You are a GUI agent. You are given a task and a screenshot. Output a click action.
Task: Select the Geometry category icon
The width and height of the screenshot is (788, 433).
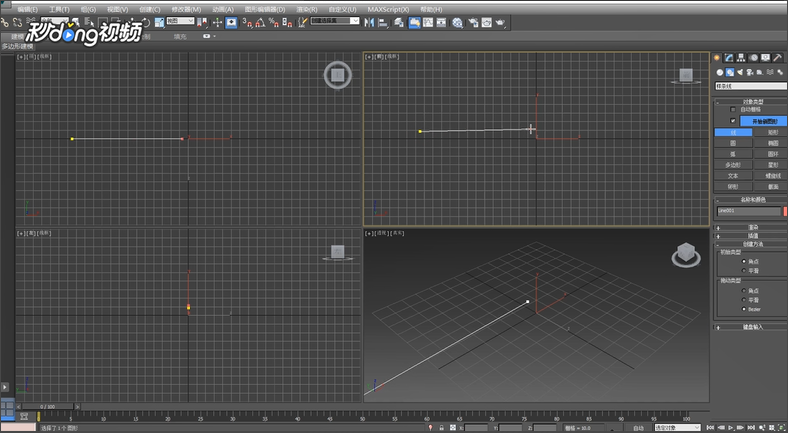point(720,72)
